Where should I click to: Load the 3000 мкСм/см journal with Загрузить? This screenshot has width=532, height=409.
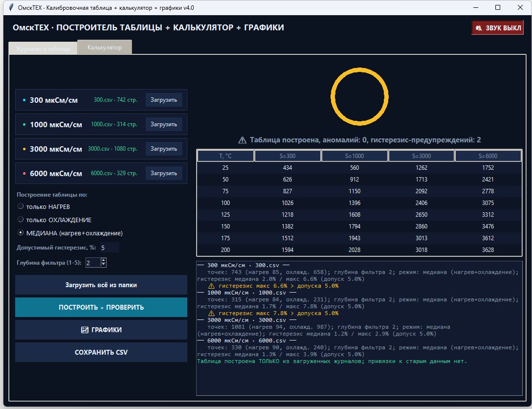[164, 149]
